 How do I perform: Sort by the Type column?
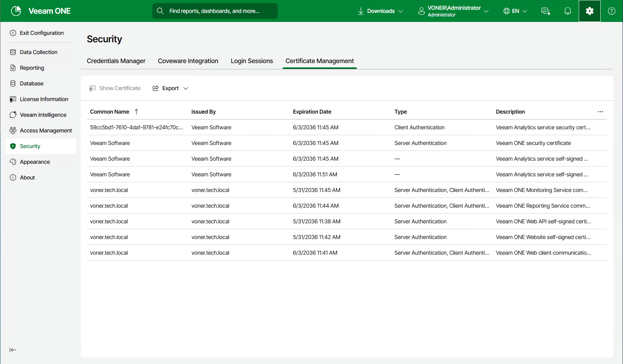400,112
